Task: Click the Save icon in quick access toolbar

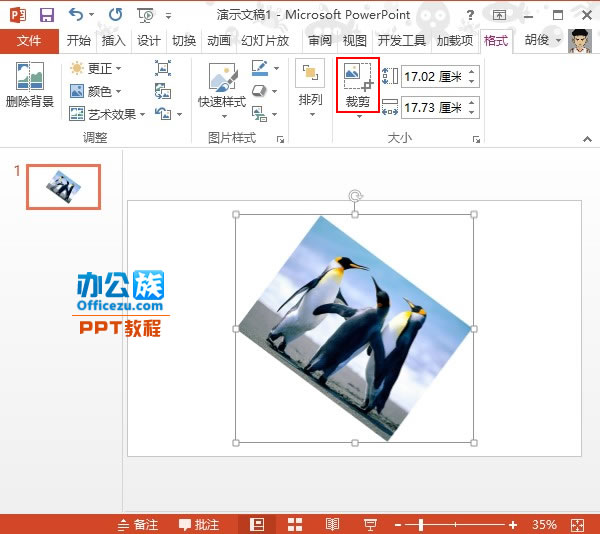Action: 47,15
